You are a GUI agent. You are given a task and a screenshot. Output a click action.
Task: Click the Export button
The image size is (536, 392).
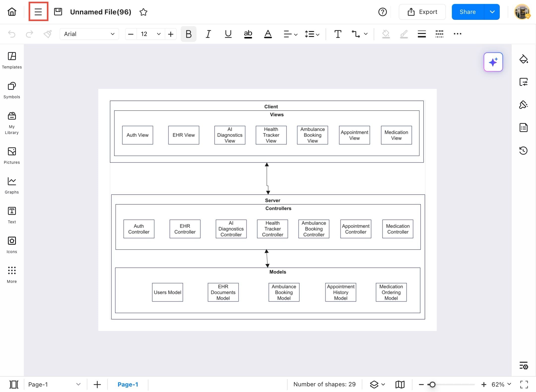pos(422,12)
